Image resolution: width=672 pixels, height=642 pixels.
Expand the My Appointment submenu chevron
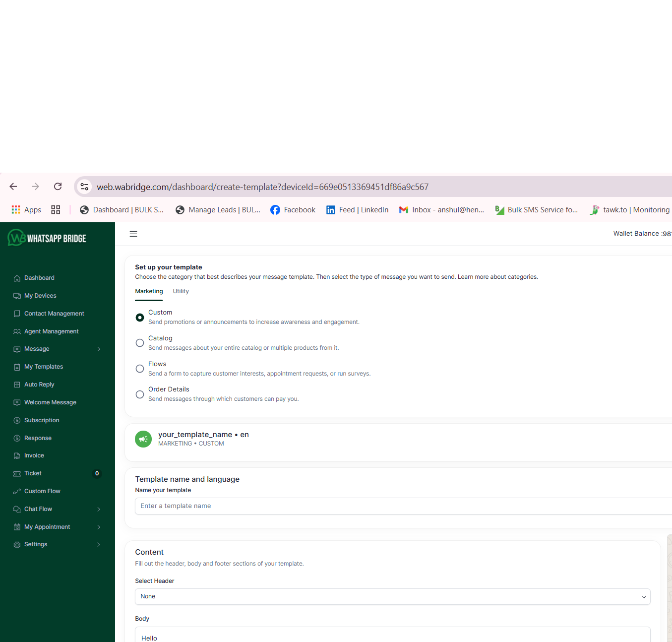pos(99,527)
